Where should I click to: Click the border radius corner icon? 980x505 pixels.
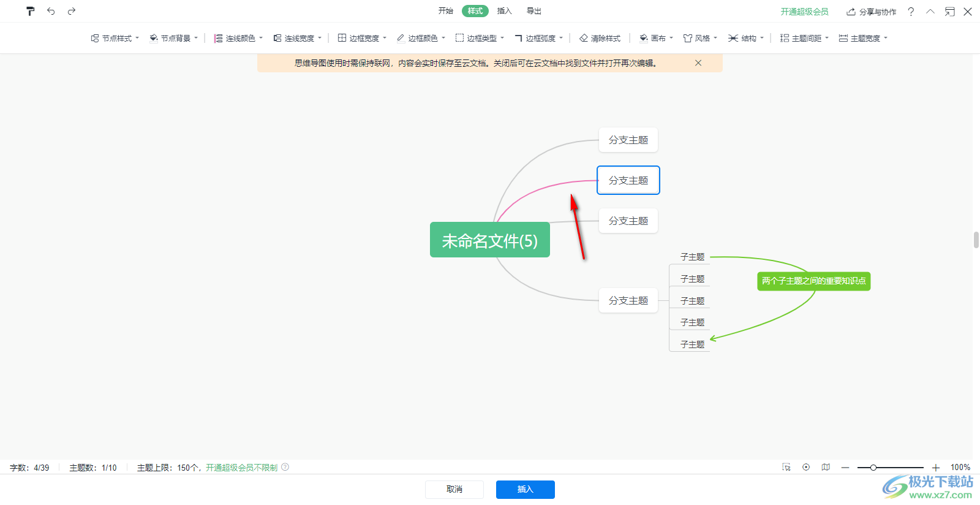(x=518, y=38)
